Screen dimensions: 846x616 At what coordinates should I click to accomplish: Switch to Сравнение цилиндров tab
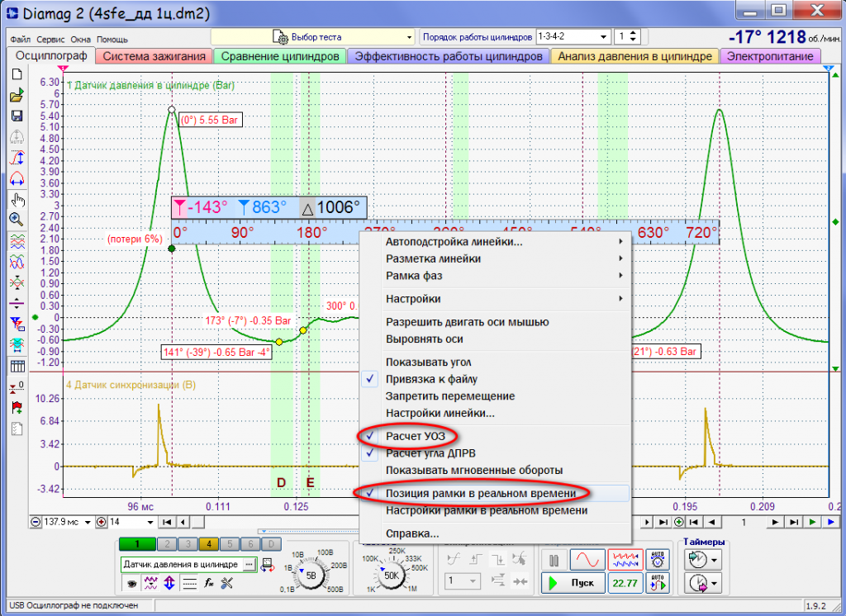click(280, 56)
